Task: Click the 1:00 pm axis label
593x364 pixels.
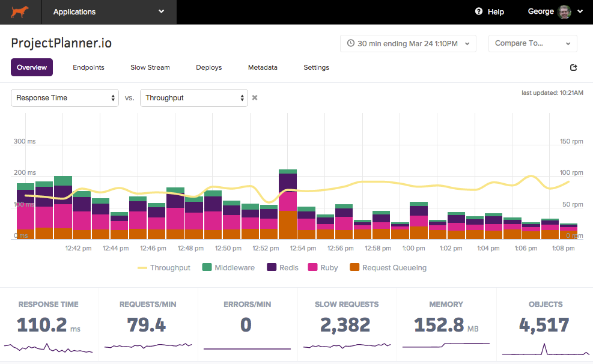Action: 413,248
